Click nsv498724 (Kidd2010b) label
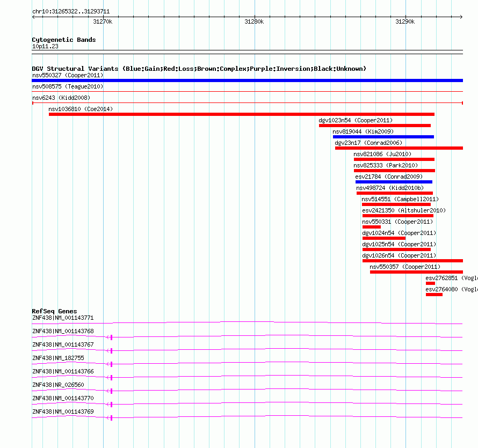 [390, 188]
